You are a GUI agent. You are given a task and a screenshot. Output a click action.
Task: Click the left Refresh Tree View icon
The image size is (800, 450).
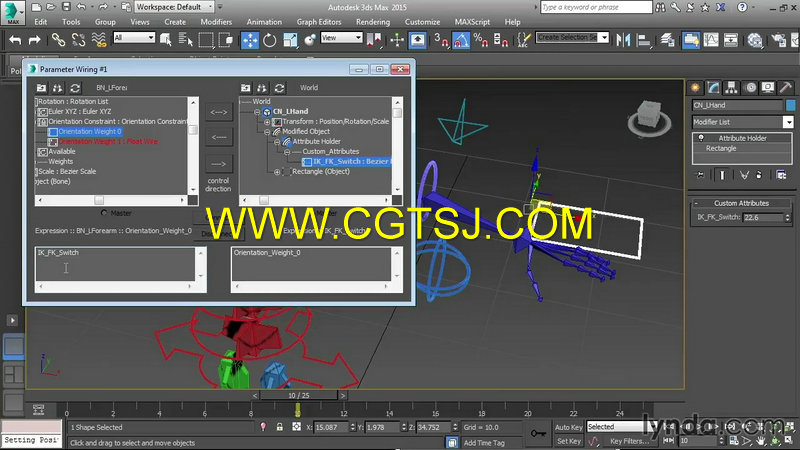click(75, 88)
